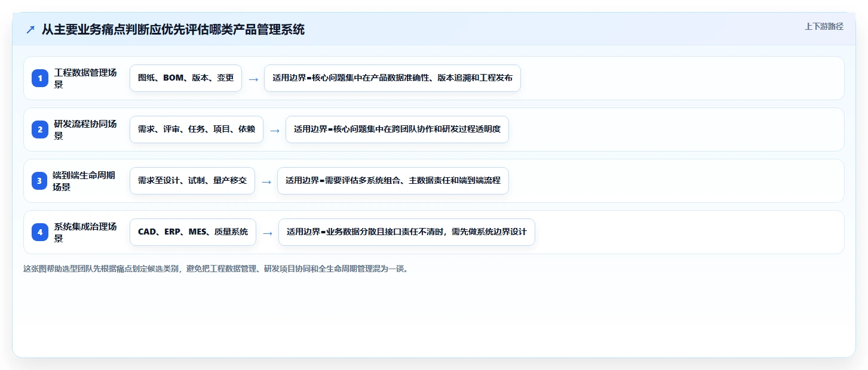Viewport: 868px width, 370px height.
Task: Click the 需求至设计、试制、量产移交 chip
Action: (192, 181)
